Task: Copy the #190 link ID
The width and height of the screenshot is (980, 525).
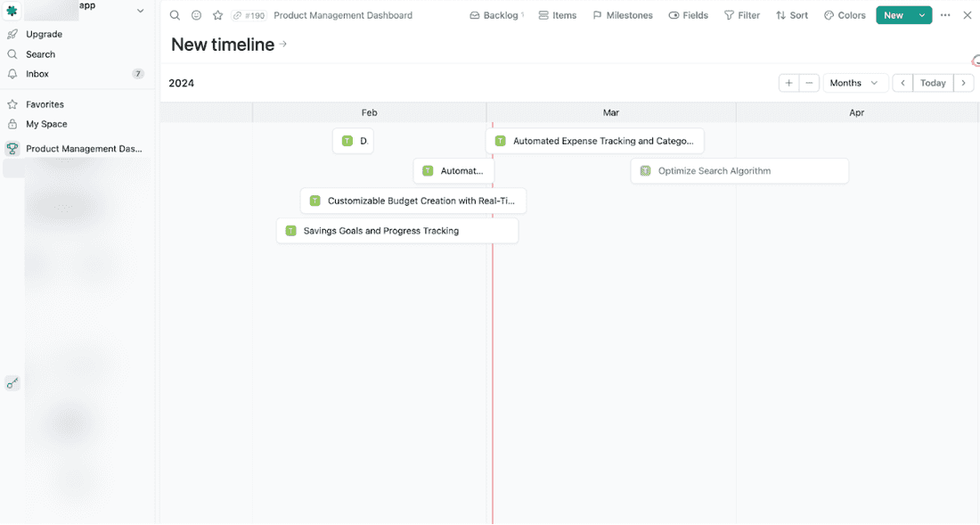Action: (x=249, y=15)
